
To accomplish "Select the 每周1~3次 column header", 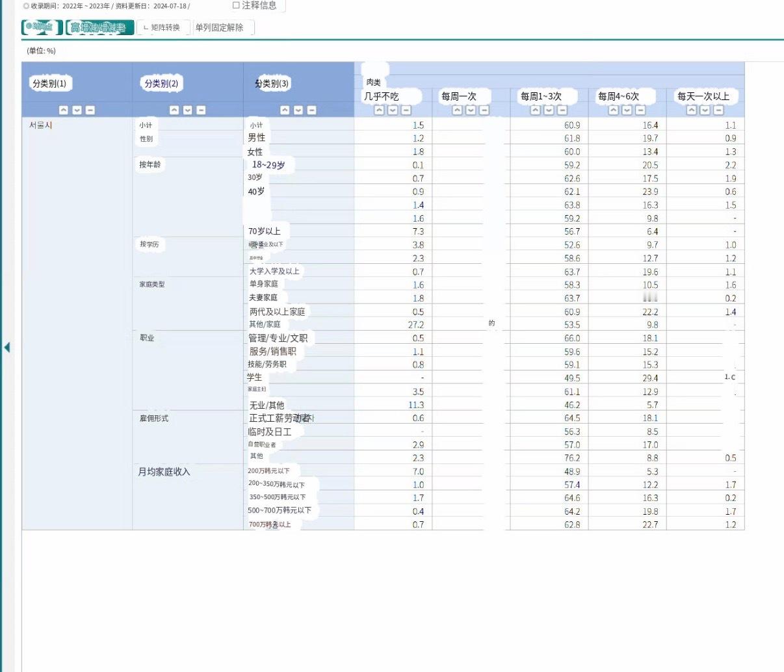I will [541, 96].
